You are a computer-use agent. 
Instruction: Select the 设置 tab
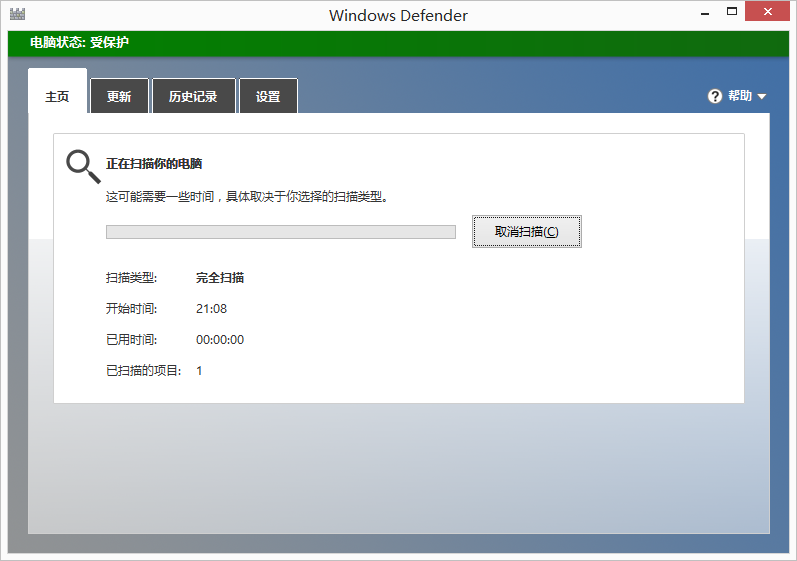pyautogui.click(x=268, y=97)
